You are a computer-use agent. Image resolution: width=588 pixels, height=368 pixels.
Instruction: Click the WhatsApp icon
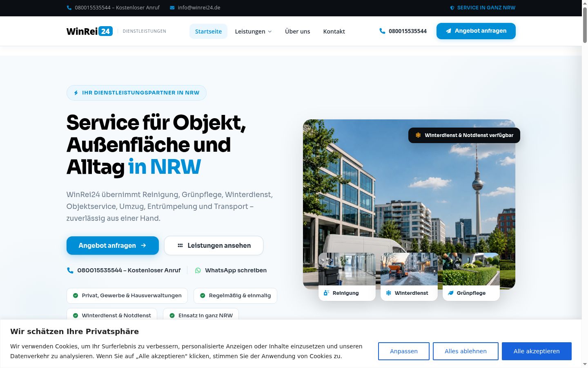click(x=198, y=270)
